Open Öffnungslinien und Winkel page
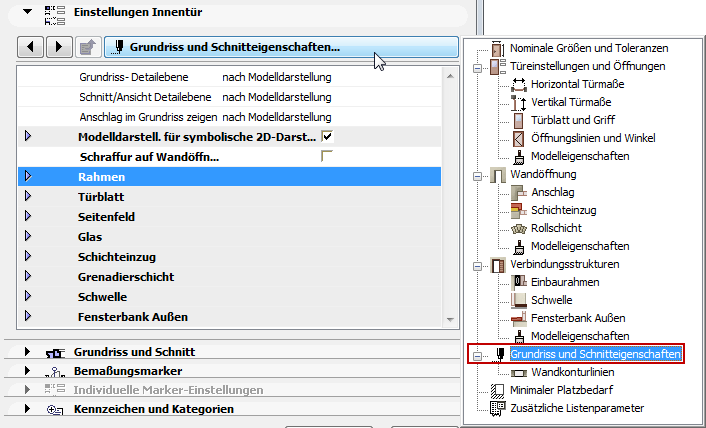The height and width of the screenshot is (428, 706). (x=593, y=138)
